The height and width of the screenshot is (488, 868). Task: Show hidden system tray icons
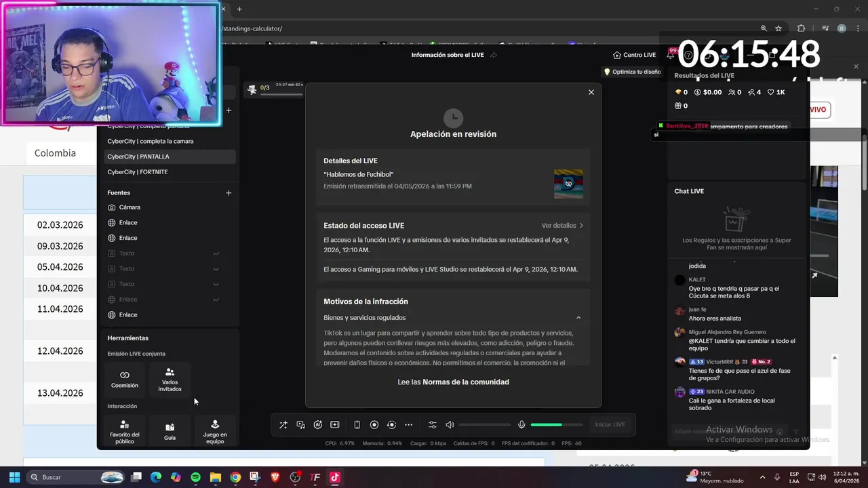[x=762, y=477]
